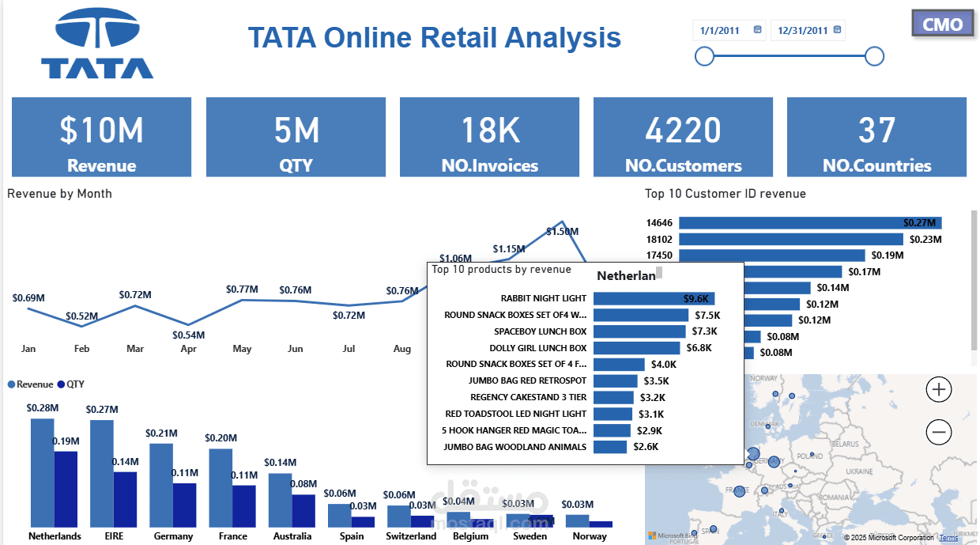Select the Revenue legend entry

coord(30,384)
